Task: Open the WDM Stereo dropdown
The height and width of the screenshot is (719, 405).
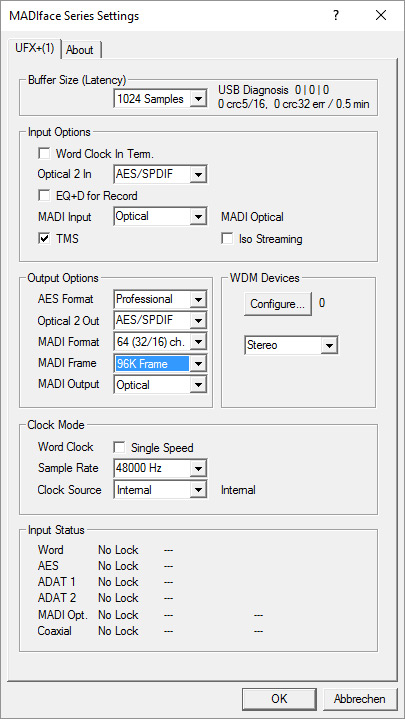Action: coord(291,345)
